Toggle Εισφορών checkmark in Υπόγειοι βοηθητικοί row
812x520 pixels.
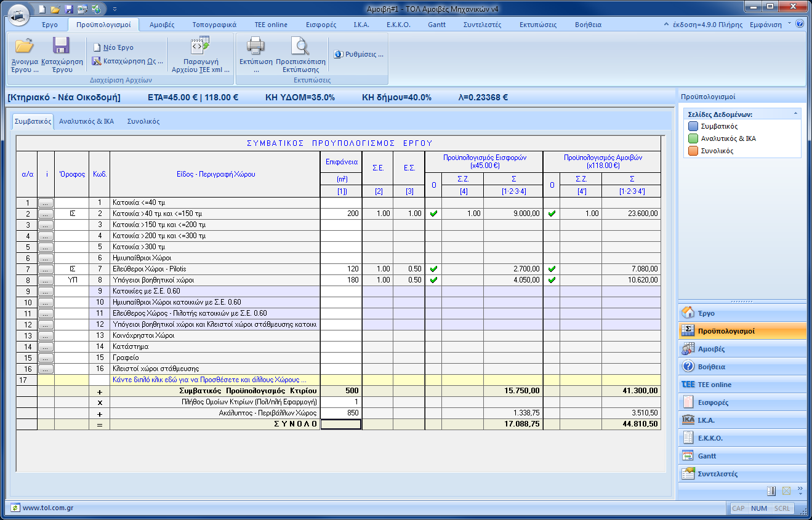pos(433,280)
